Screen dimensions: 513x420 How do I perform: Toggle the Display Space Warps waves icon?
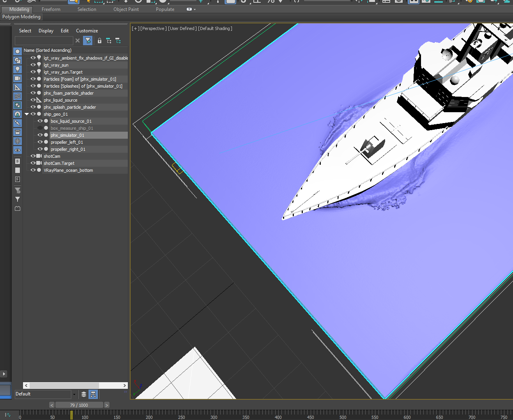pyautogui.click(x=18, y=96)
